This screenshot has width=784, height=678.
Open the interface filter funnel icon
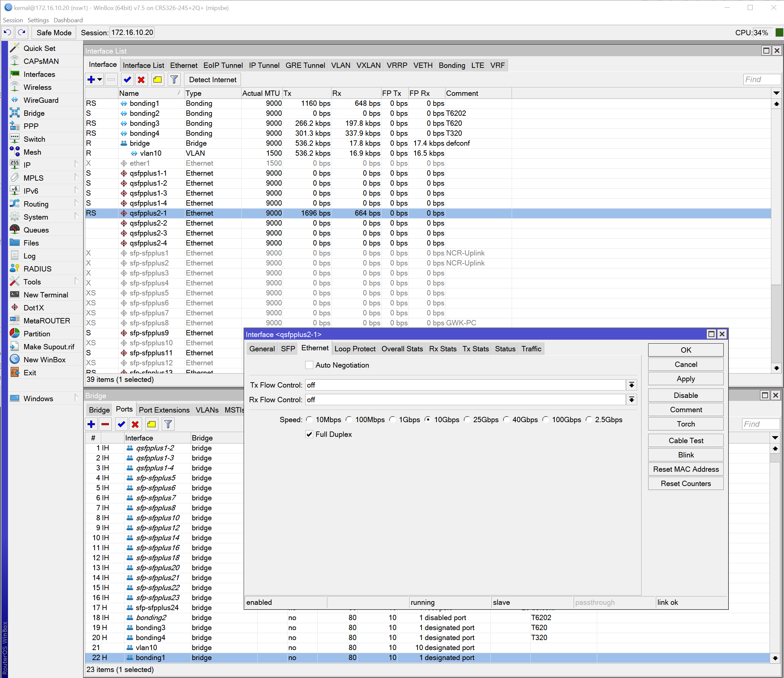click(174, 80)
